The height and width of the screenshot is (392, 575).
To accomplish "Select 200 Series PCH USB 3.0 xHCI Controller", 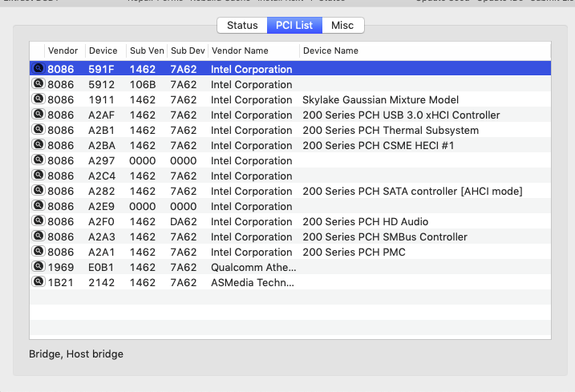I will tap(401, 115).
